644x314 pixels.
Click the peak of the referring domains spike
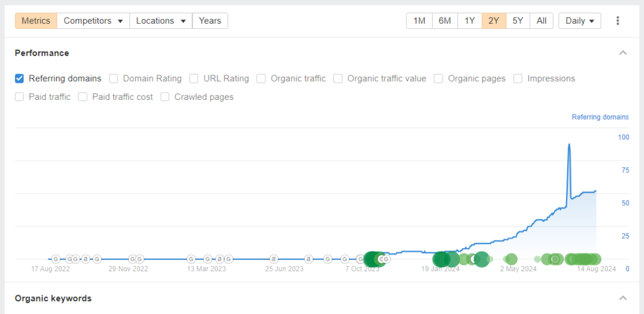569,144
